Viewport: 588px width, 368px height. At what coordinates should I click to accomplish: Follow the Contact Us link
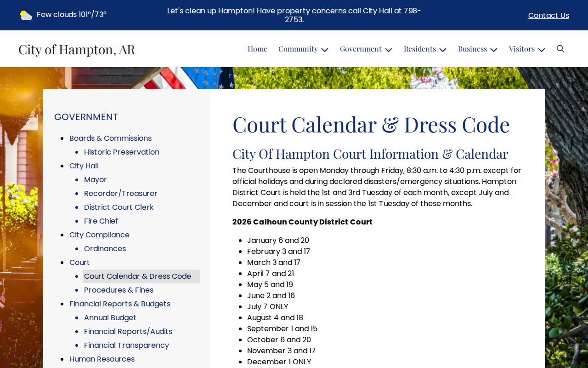pyautogui.click(x=548, y=15)
